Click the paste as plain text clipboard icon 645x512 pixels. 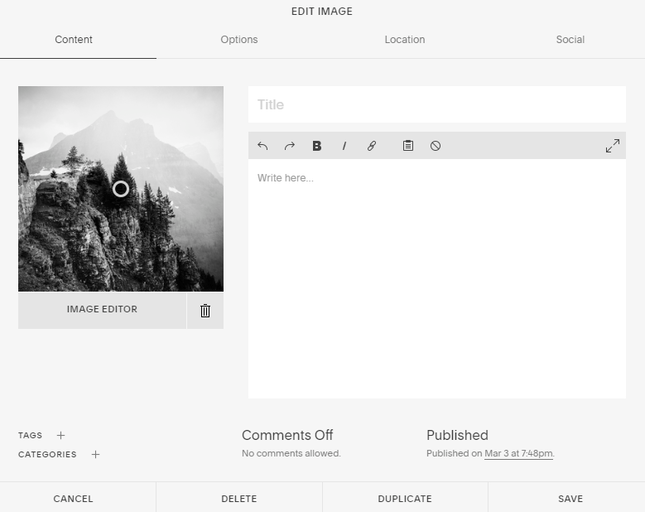pyautogui.click(x=408, y=146)
